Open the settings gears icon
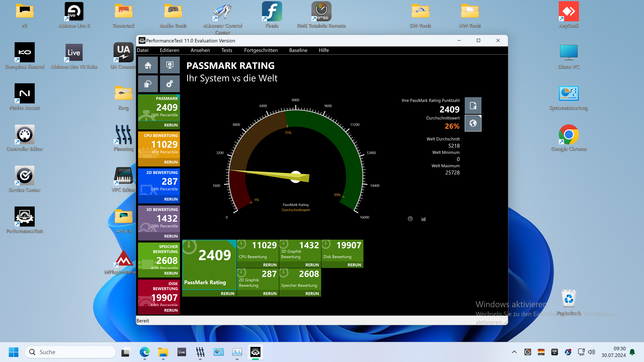 170,84
